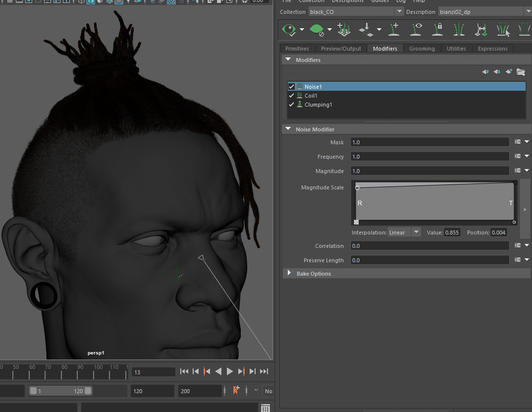
Task: Click the load modifier folder icon
Action: (x=521, y=72)
